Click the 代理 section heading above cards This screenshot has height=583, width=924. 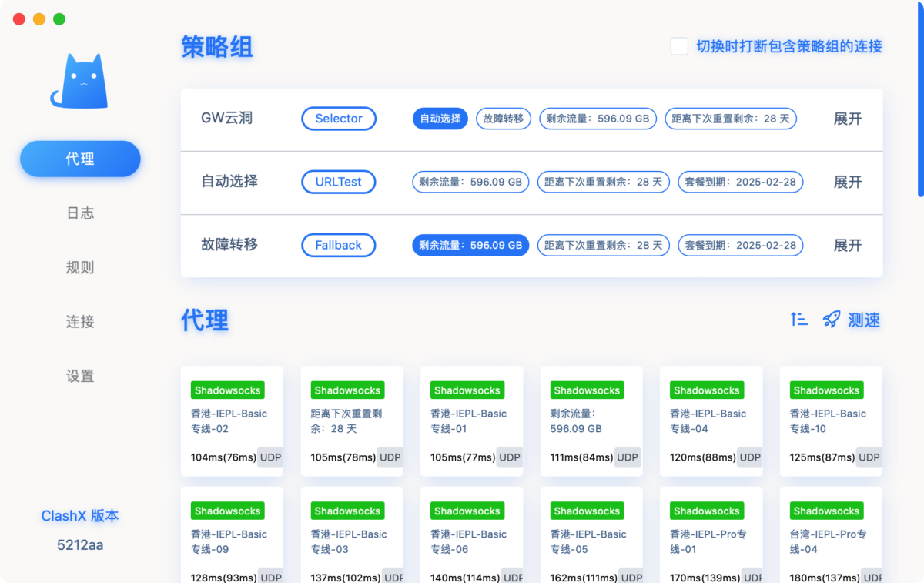205,320
